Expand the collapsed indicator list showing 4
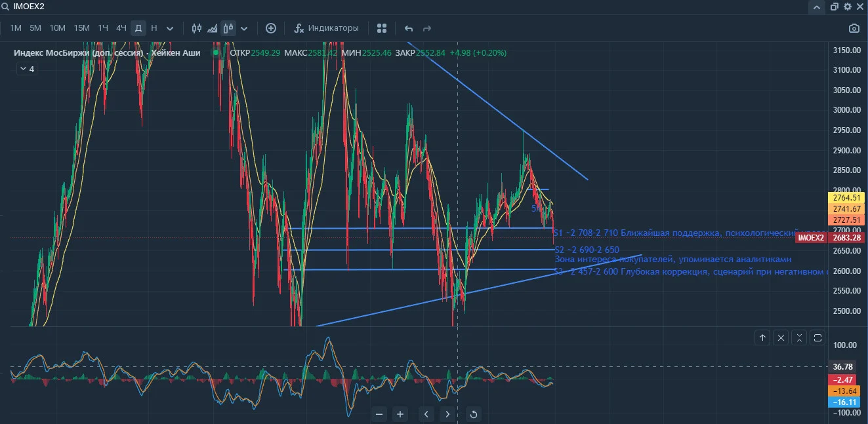 click(26, 69)
